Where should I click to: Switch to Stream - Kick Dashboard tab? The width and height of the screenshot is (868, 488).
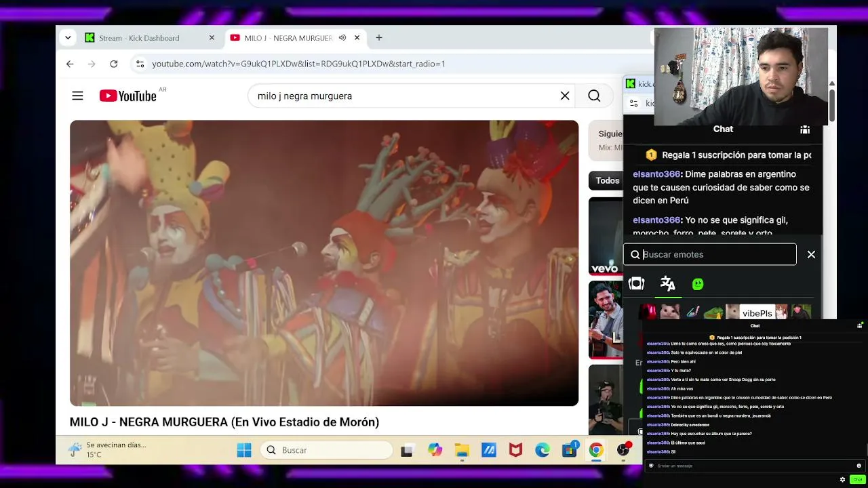[x=150, y=38]
